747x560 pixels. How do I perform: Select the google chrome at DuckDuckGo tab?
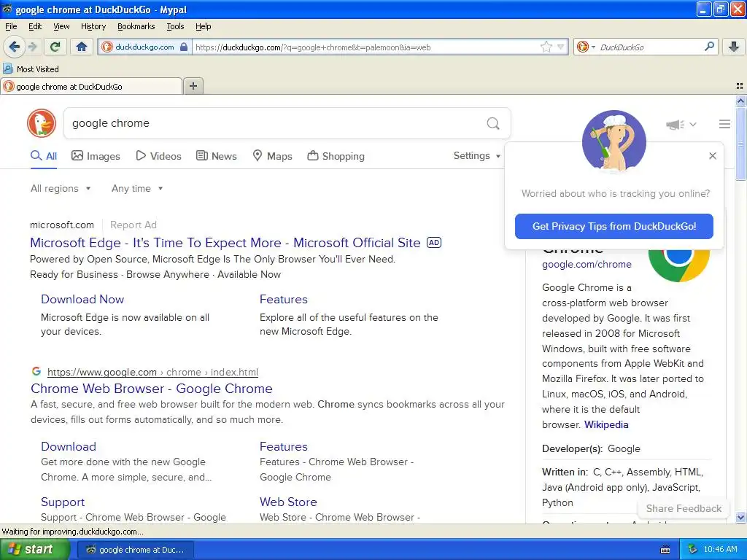coord(91,86)
